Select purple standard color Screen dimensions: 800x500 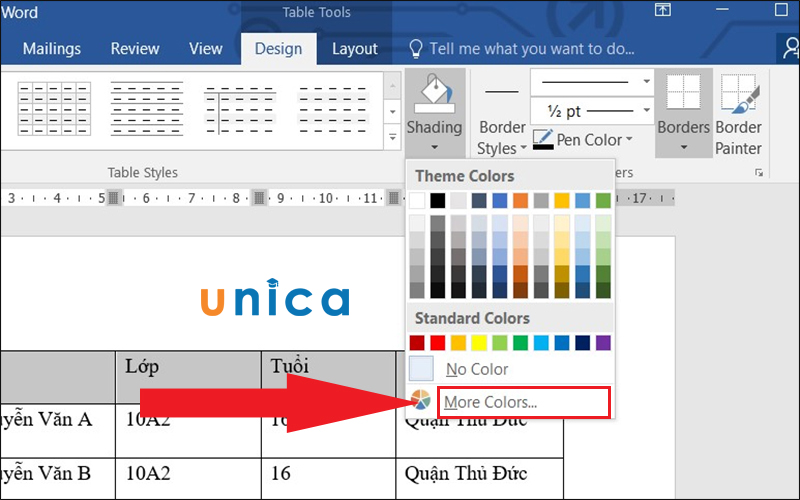point(603,342)
